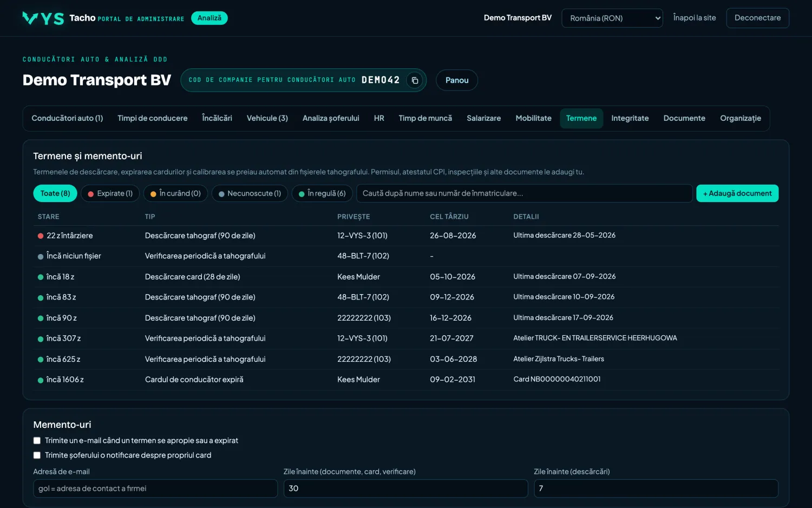
Task: Click the date 26-08-2026
Action: coord(453,236)
